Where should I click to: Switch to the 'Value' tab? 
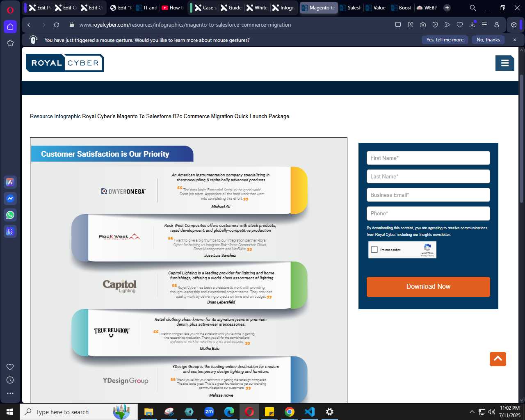click(x=376, y=8)
